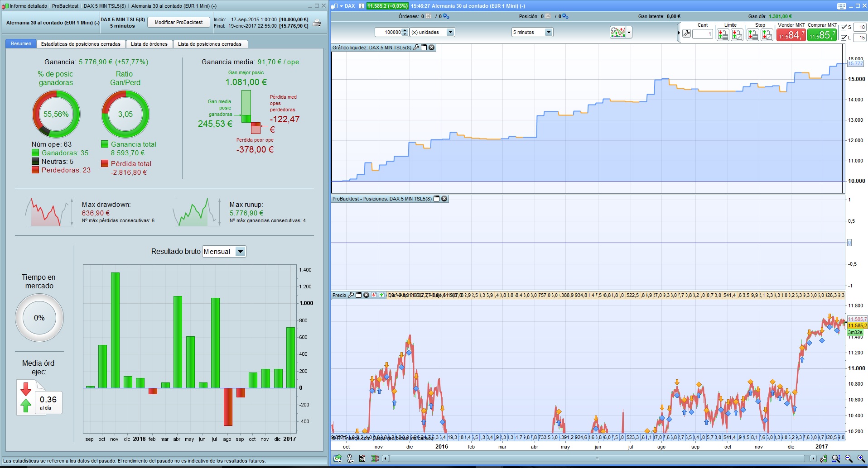Click second Stop order icon

tap(767, 34)
